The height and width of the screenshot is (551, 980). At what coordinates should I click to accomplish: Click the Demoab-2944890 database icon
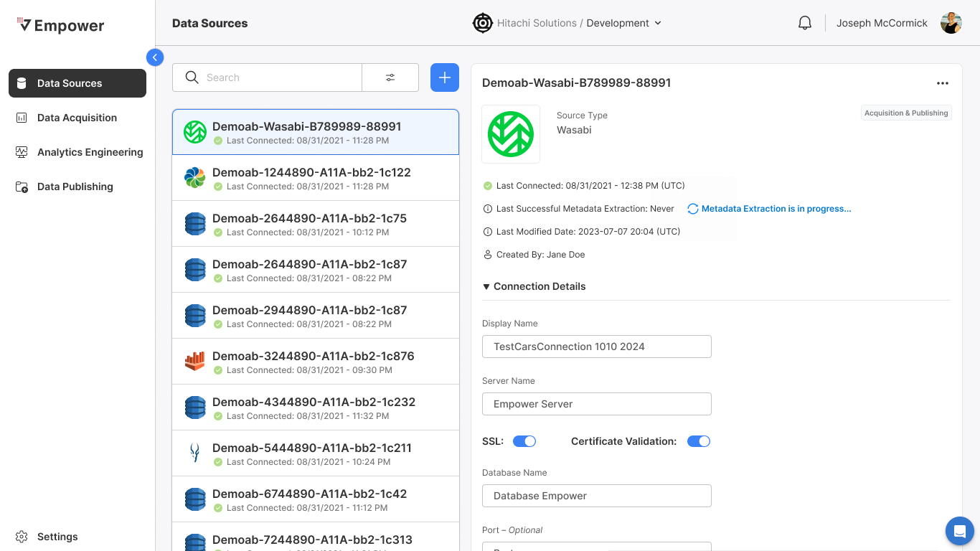pos(195,316)
